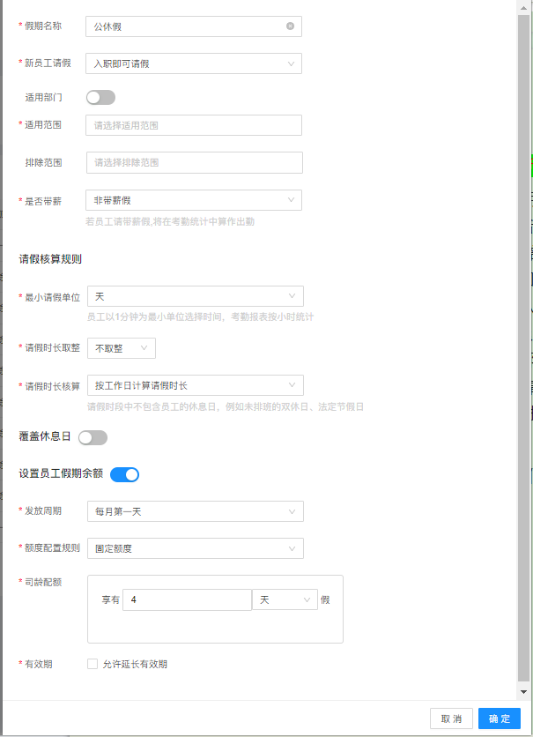534x737 pixels.
Task: Open the 发放周期 dropdown showing 每月第一天
Action: [x=196, y=511]
